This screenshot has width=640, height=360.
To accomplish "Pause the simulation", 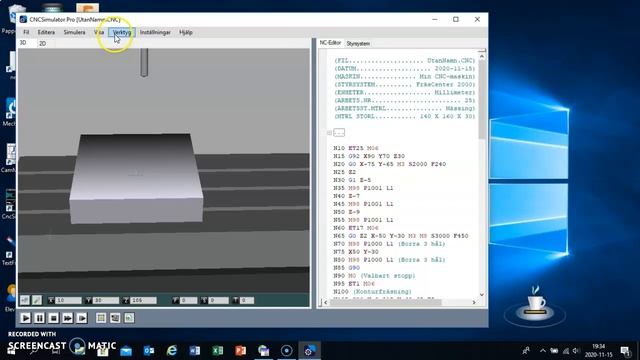I will [x=39, y=318].
